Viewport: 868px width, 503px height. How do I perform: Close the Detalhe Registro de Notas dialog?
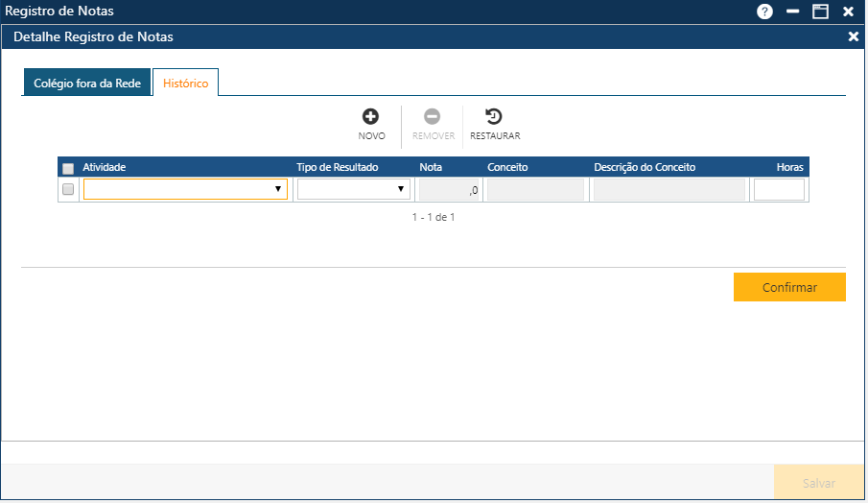853,36
